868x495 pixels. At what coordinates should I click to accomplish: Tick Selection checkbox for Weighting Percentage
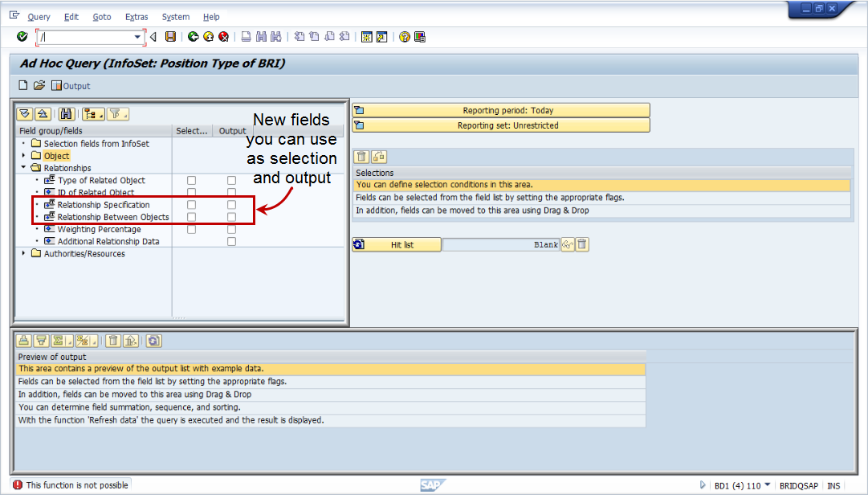point(192,229)
